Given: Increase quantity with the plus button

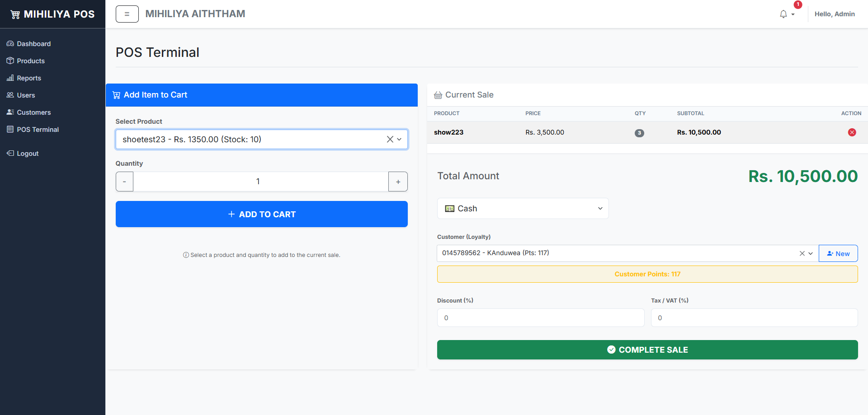Looking at the screenshot, I should point(398,182).
